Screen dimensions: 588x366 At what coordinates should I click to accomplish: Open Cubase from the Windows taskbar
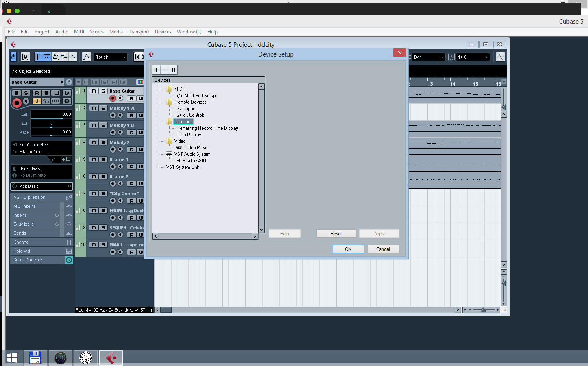[x=111, y=358]
